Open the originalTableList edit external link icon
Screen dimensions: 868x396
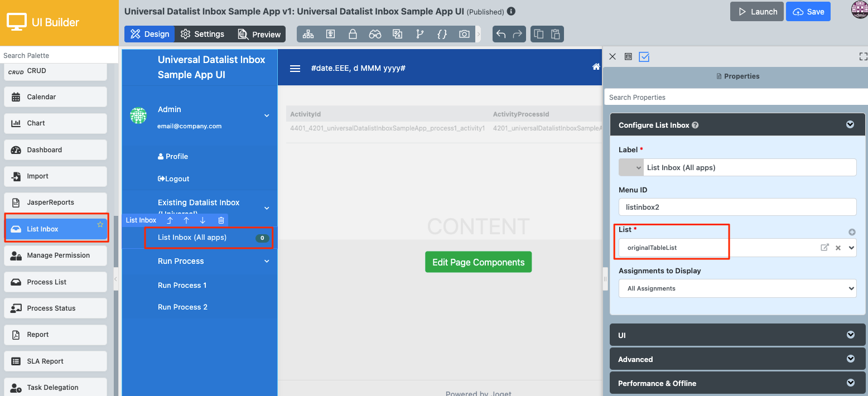click(x=824, y=248)
